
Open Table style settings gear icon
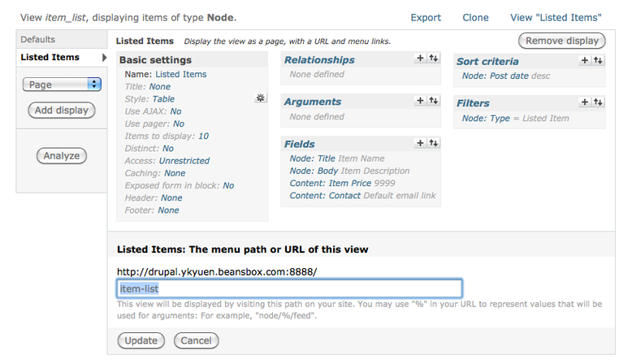pyautogui.click(x=260, y=97)
